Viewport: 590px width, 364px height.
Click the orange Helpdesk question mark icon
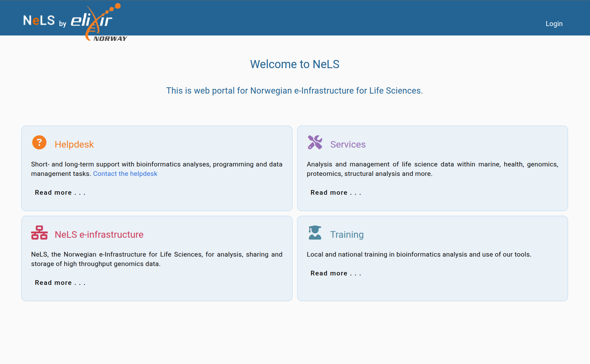click(x=39, y=143)
